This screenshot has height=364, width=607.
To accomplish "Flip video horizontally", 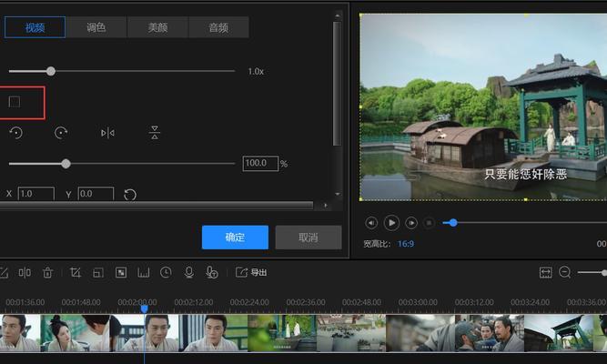I will point(107,133).
